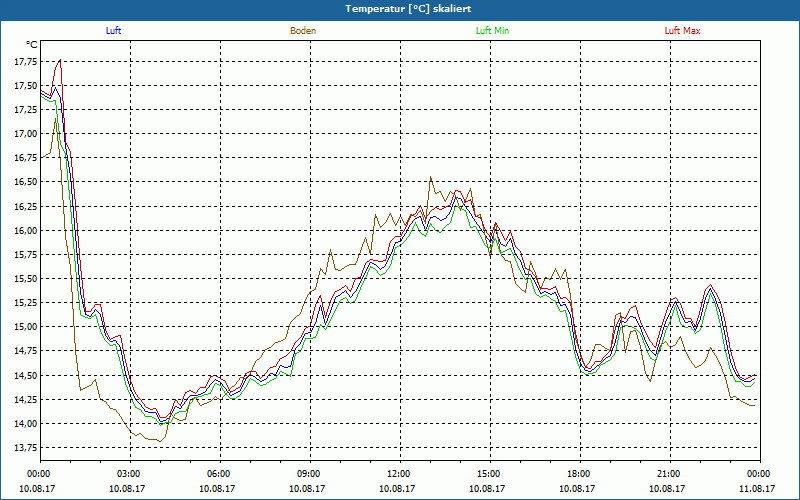Click the 17,75 y-axis value
The height and width of the screenshot is (500, 800).
(x=26, y=62)
